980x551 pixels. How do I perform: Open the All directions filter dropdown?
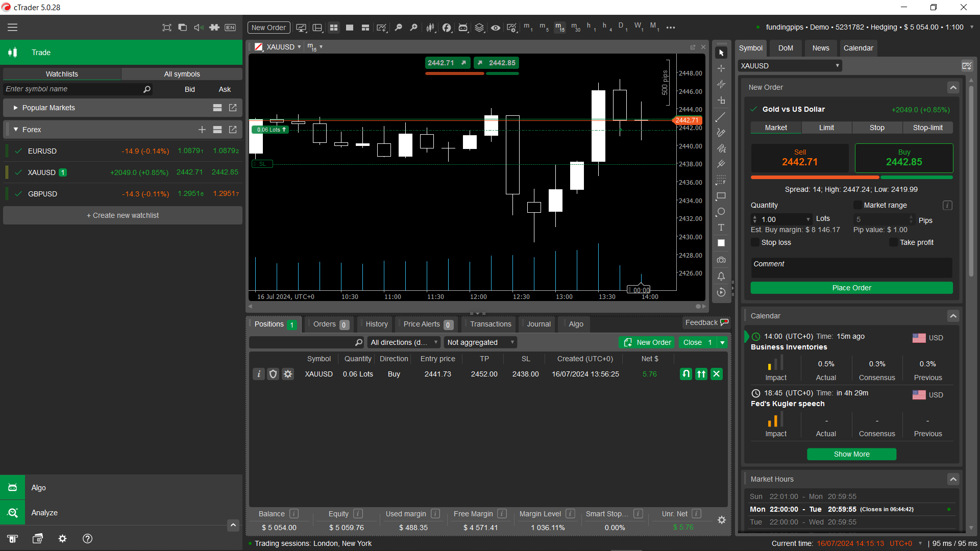pos(404,342)
